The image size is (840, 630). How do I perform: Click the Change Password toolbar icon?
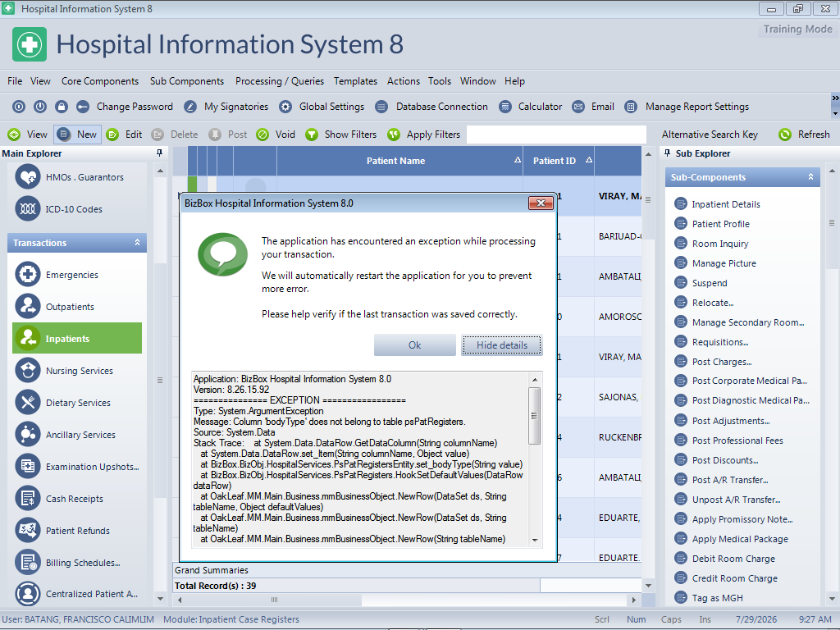83,107
